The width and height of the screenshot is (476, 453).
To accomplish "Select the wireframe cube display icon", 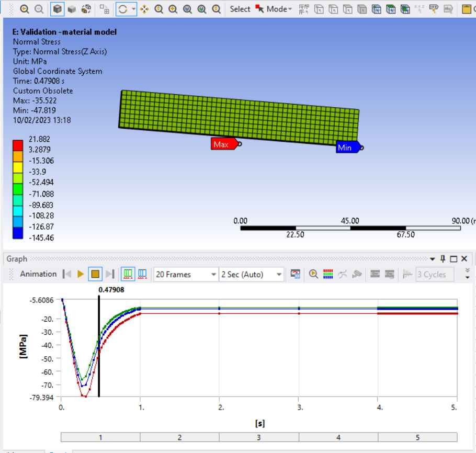I will point(57,9).
